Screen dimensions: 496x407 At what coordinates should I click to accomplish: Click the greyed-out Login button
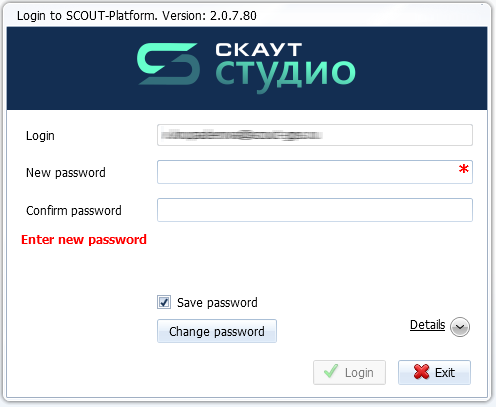point(349,372)
